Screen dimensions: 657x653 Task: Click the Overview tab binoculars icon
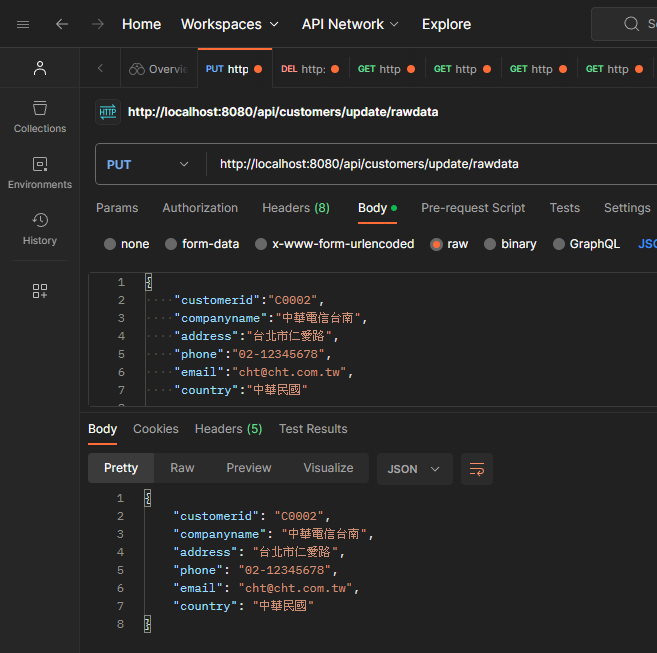pos(137,69)
